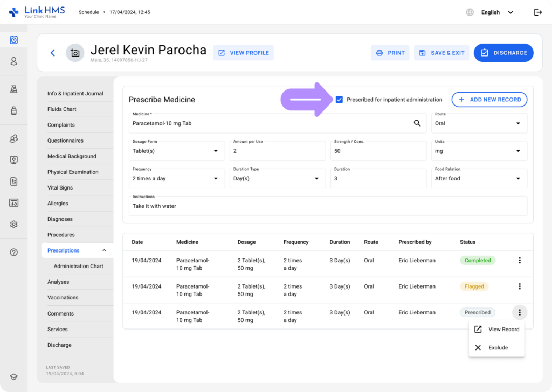Click the Instructions text field

point(328,206)
